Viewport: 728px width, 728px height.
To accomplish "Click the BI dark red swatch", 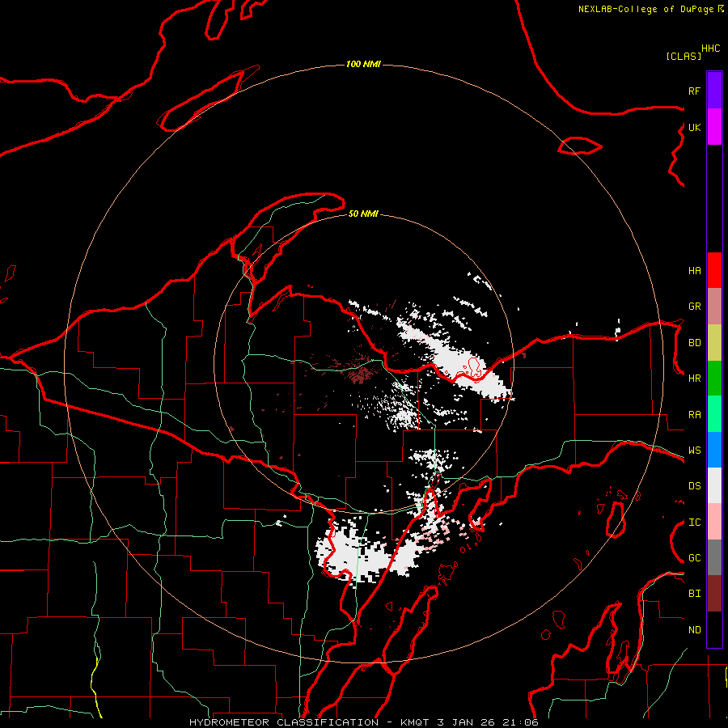I will 714,594.
